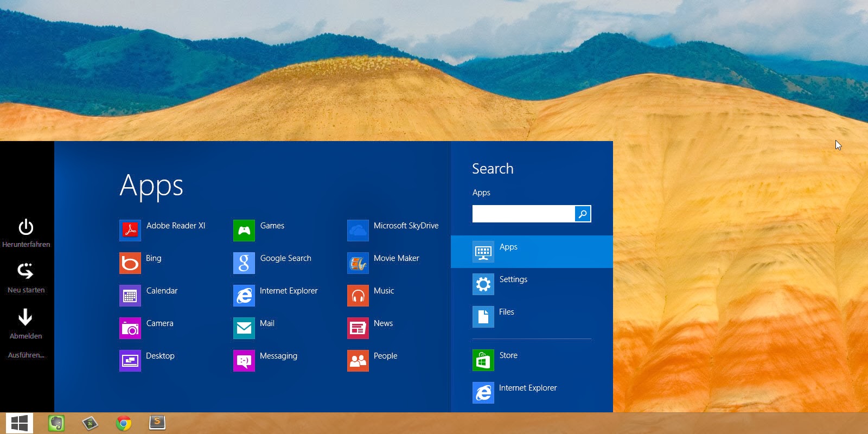The height and width of the screenshot is (434, 868).
Task: Open the Mail envelope icon
Action: point(244,328)
